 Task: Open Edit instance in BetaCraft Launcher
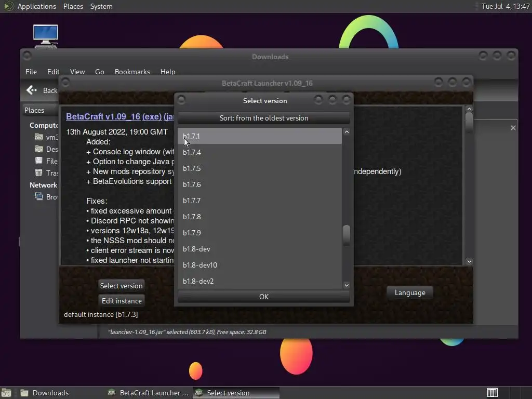click(x=122, y=301)
